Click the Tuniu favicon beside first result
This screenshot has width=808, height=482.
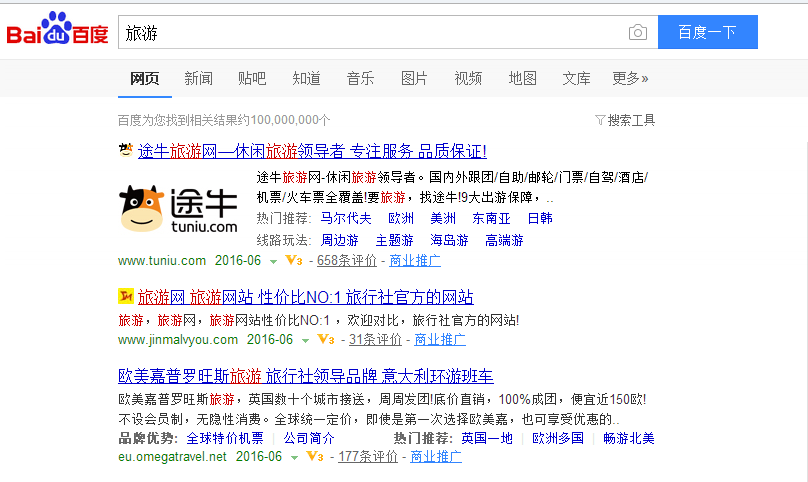[x=125, y=151]
